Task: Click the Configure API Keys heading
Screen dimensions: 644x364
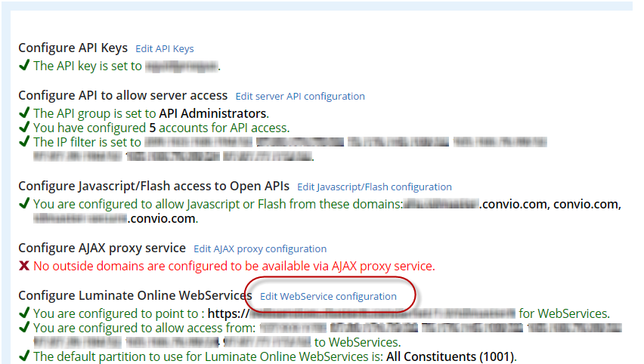Action: click(x=73, y=48)
